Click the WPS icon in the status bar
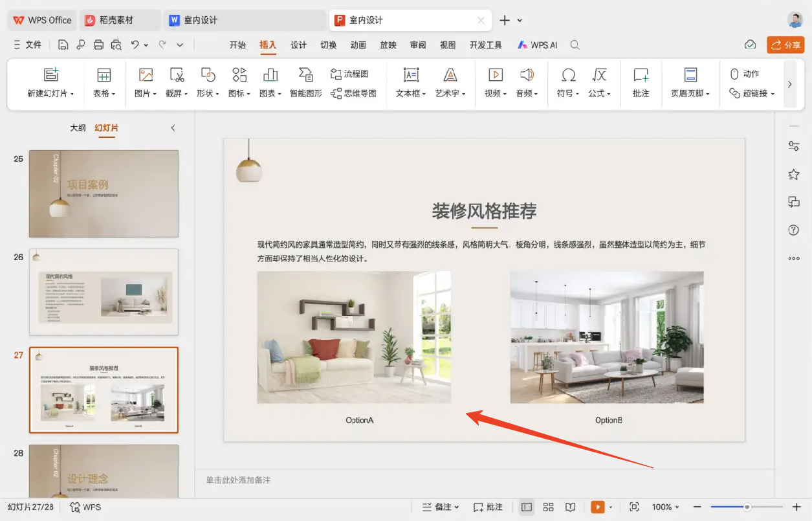Screen dimensions: 812x521 point(85,507)
